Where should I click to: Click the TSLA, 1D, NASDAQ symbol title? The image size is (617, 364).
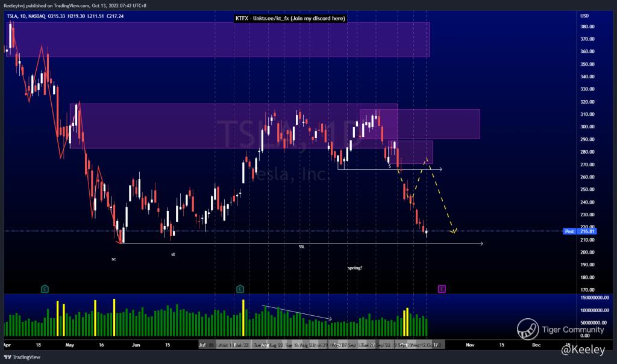[x=27, y=16]
